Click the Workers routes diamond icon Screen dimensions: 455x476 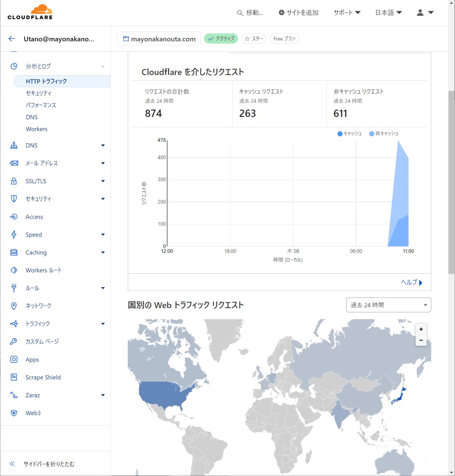click(14, 270)
